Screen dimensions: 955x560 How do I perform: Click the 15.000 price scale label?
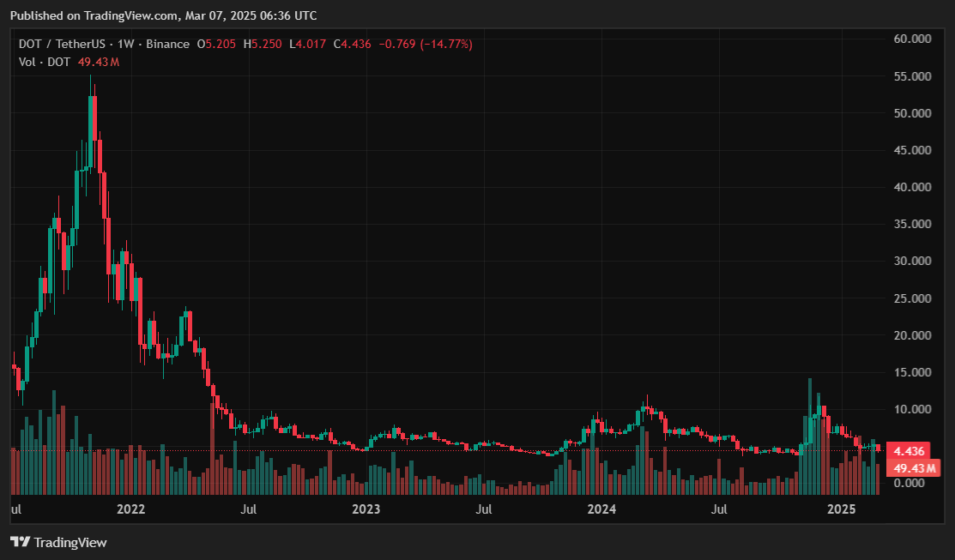point(912,372)
